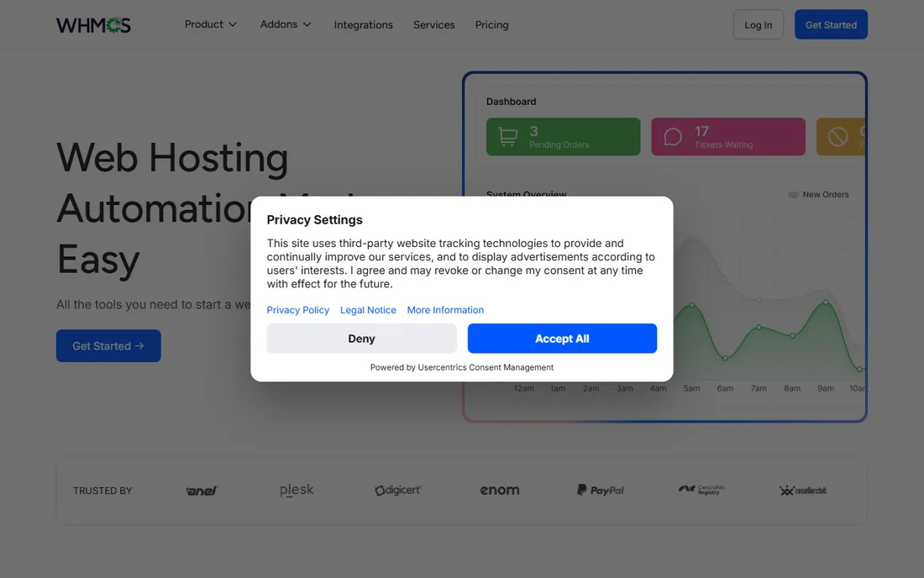924x578 pixels.
Task: Click the TRUSTED BY label
Action: tap(102, 491)
